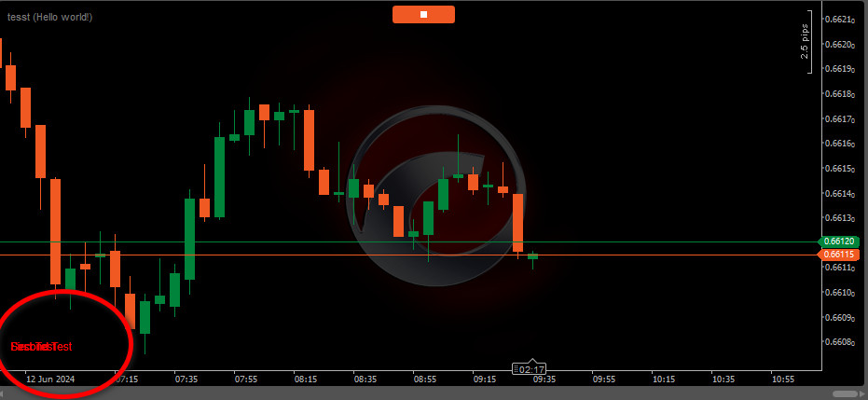
Task: Select the green ask price marker 0.66120
Action: point(839,241)
